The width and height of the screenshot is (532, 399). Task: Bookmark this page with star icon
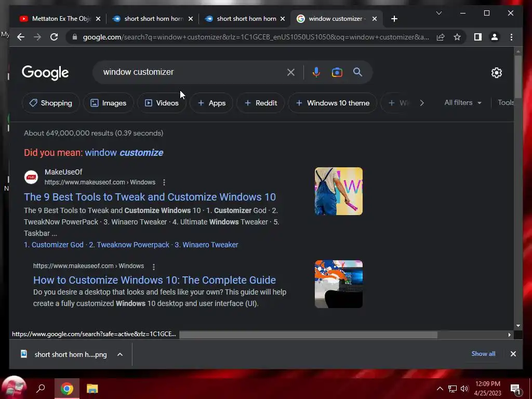point(457,37)
